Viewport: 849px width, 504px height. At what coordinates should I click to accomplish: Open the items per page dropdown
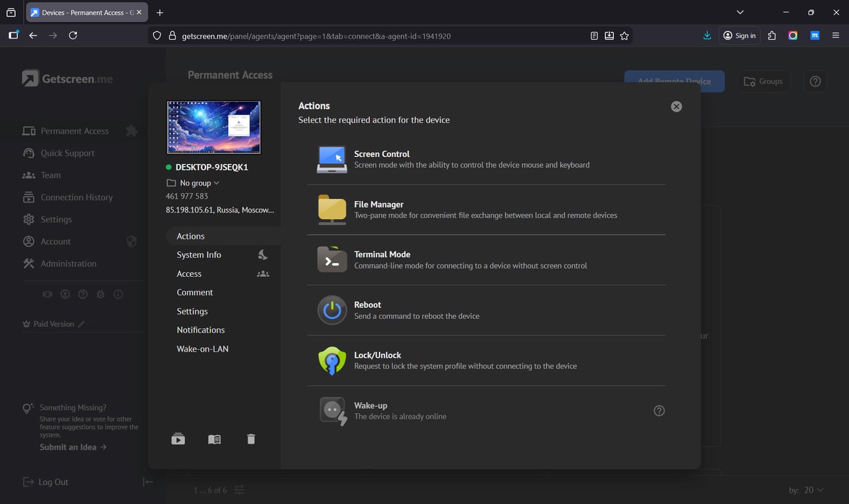(813, 490)
